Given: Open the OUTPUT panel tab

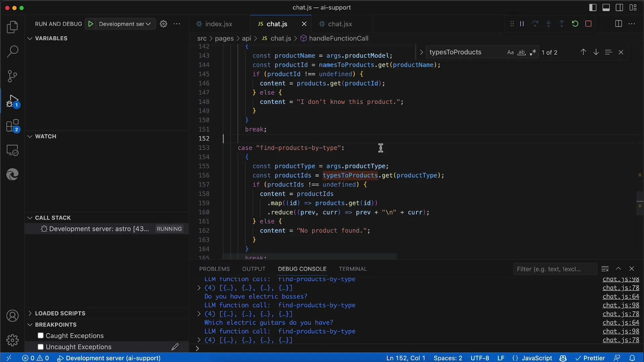Looking at the screenshot, I should click(x=254, y=269).
